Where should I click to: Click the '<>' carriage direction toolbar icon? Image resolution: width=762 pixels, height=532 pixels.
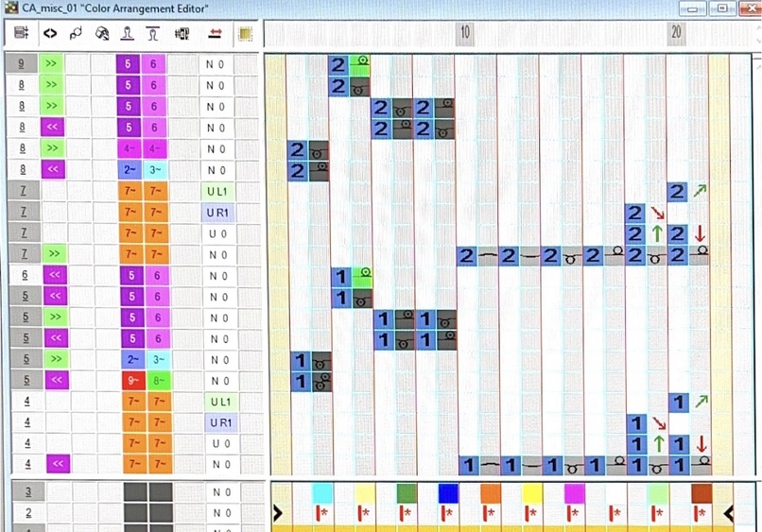click(50, 33)
